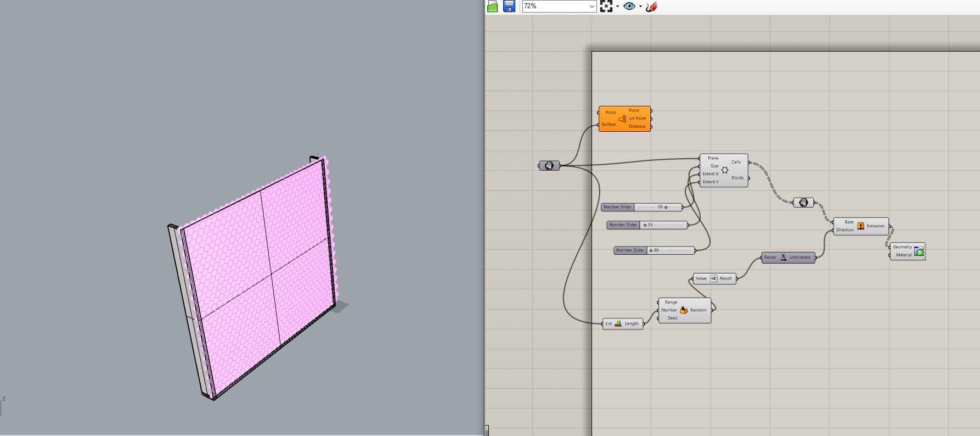Click the Material input on Custom Preview

(904, 255)
